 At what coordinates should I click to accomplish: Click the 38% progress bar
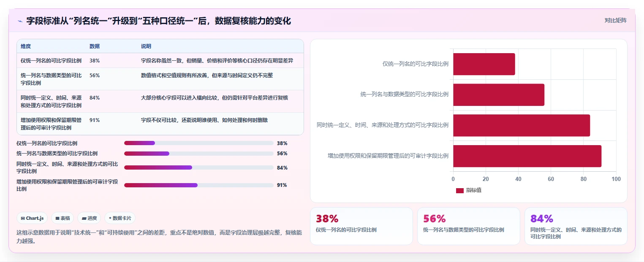coord(199,143)
